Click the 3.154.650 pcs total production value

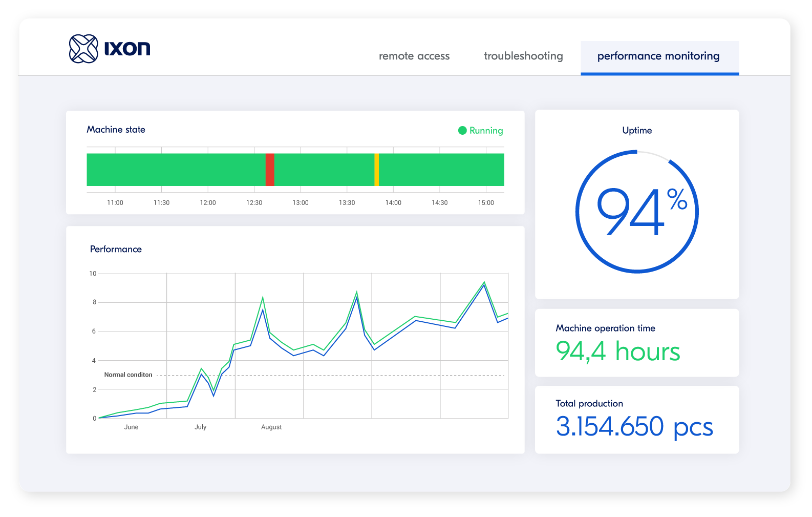click(634, 426)
